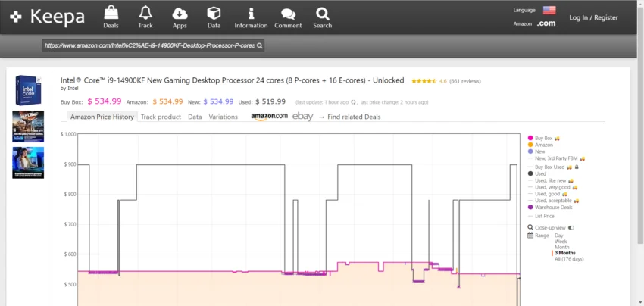Click Log In / Register
The width and height of the screenshot is (644, 306).
[x=593, y=17]
